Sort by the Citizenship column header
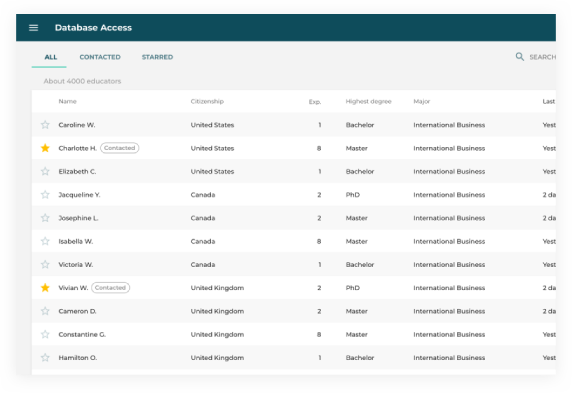The image size is (572, 393). (x=207, y=101)
